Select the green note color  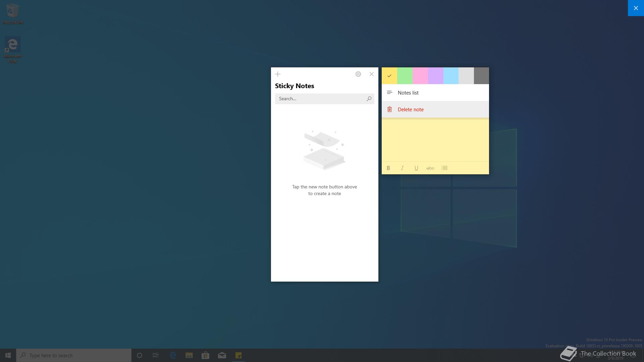coord(405,76)
